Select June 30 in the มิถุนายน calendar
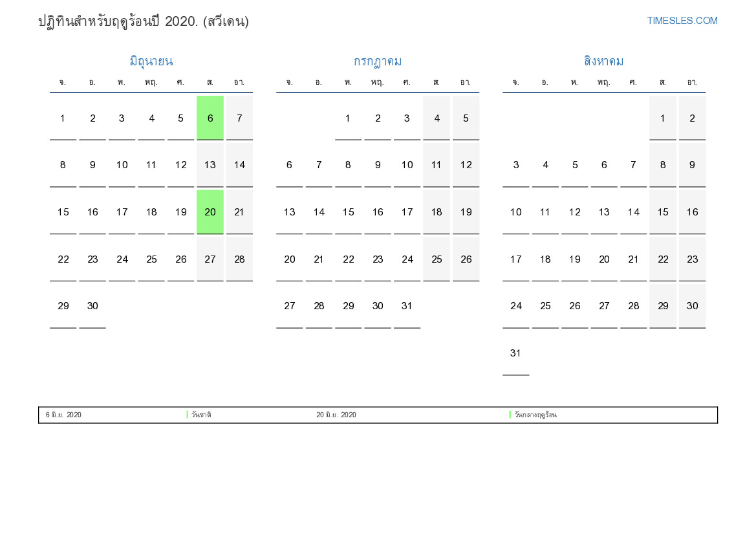The width and height of the screenshot is (756, 535). [x=92, y=306]
